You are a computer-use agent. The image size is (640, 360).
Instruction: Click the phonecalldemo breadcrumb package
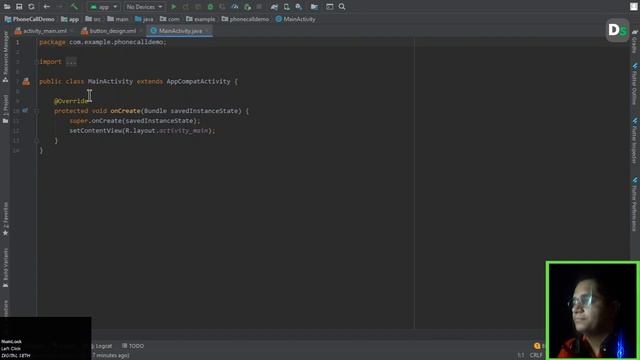coord(245,19)
